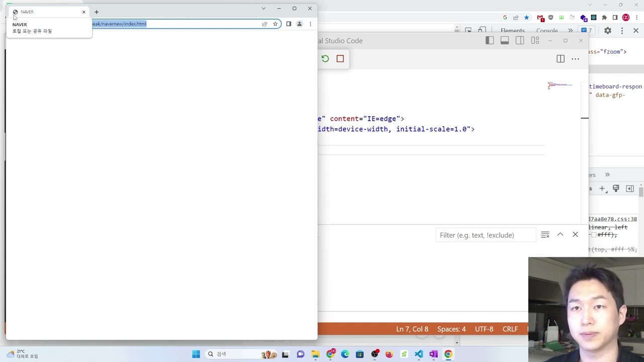This screenshot has width=644, height=362.
Task: Open File Explorer from the taskbar
Action: point(315,354)
